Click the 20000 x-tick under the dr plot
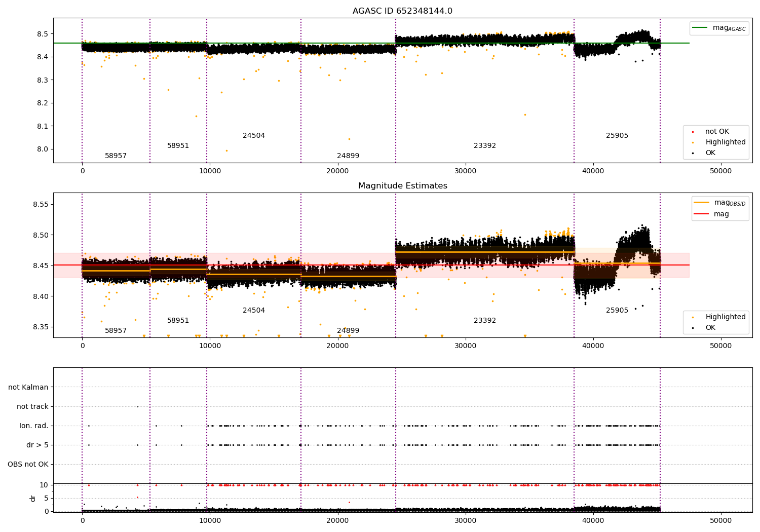The image size is (760, 532). (x=337, y=520)
